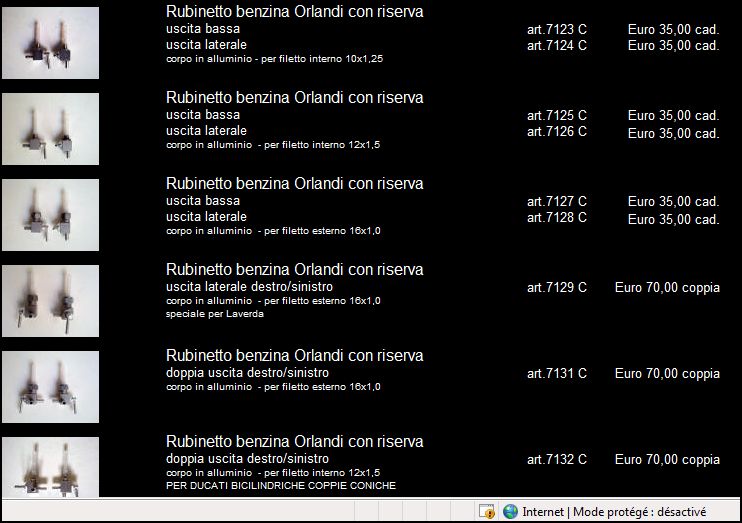The image size is (742, 523).
Task: Click the 'Rubinetto benzina Orlandi' title above 10x1,25
Action: point(294,11)
